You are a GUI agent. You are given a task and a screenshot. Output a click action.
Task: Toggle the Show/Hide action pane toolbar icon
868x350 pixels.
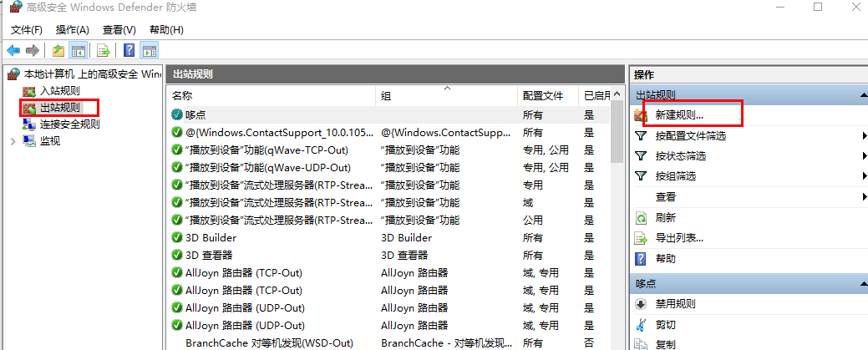(149, 50)
